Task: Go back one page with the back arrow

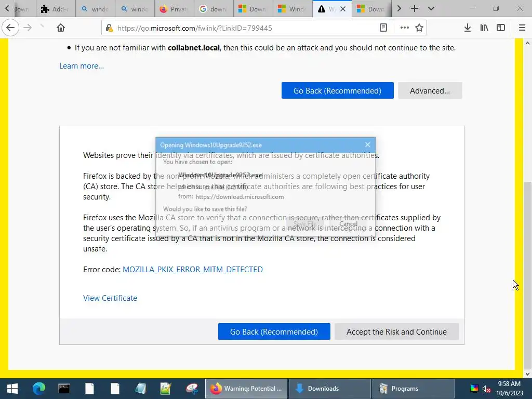Action: point(10,28)
